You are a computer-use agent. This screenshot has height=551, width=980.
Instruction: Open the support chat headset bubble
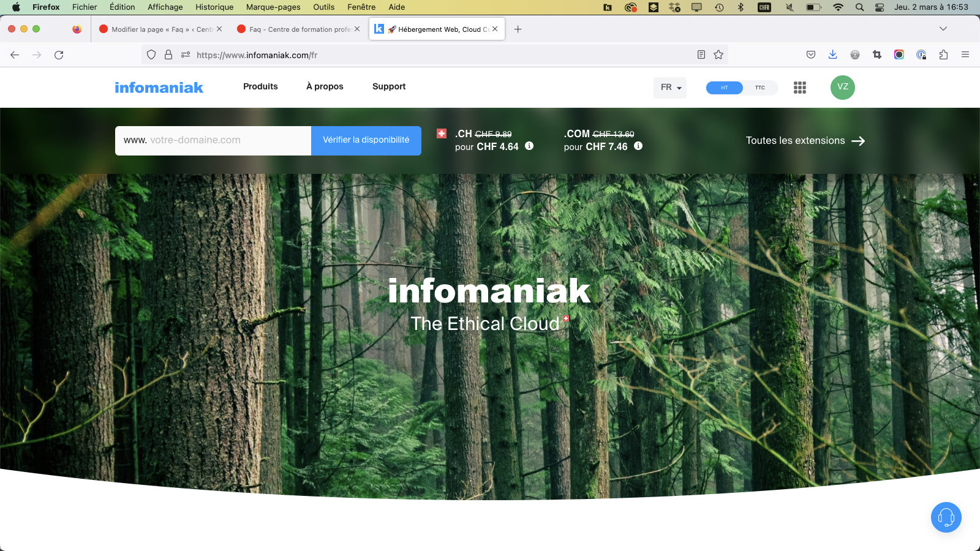tap(946, 517)
